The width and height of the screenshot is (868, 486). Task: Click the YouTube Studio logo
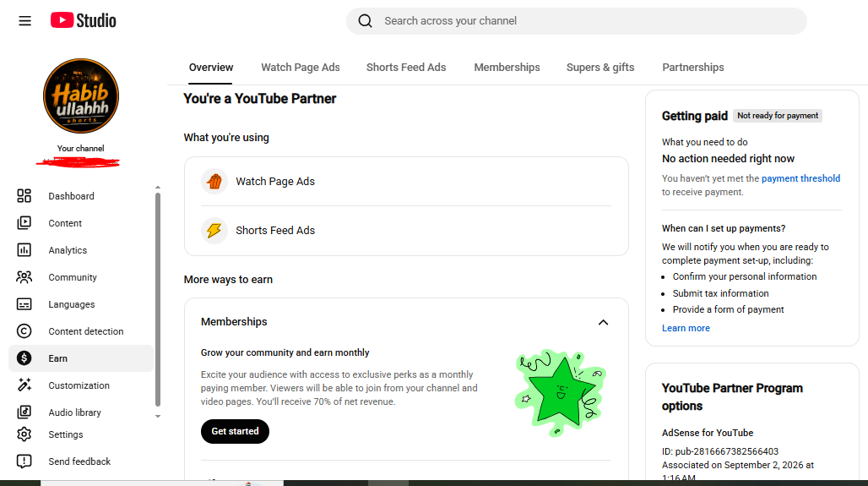pos(84,20)
